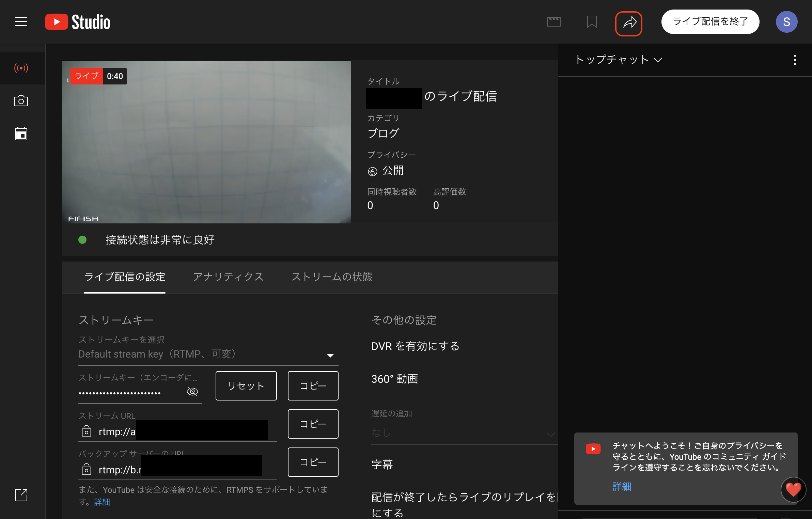Click the リセット stream key button
Image resolution: width=812 pixels, height=519 pixels.
(246, 386)
